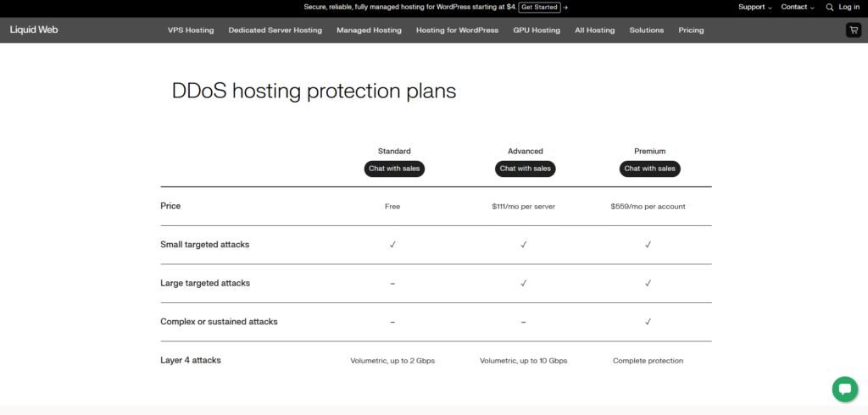The height and width of the screenshot is (415, 868).
Task: Open the Solutions menu
Action: (646, 30)
